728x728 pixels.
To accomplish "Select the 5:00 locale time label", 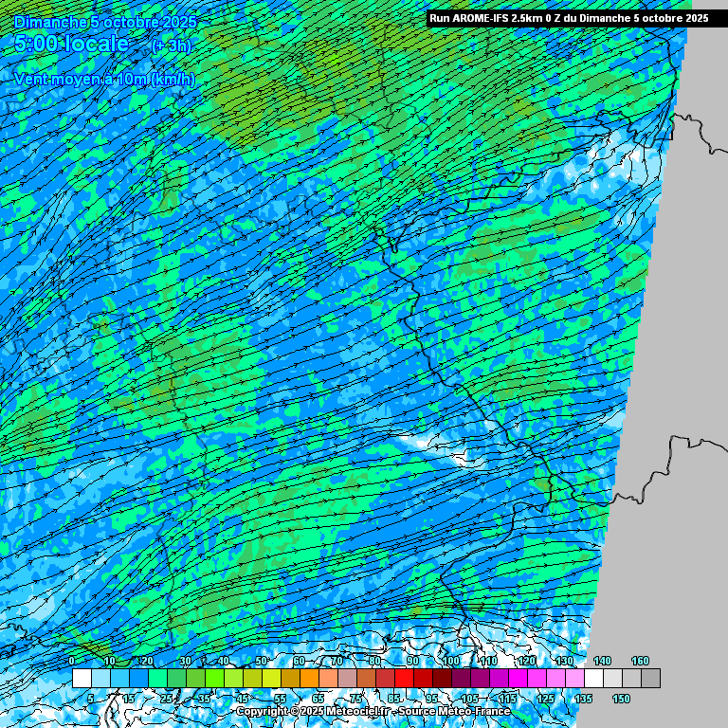I will tap(71, 44).
